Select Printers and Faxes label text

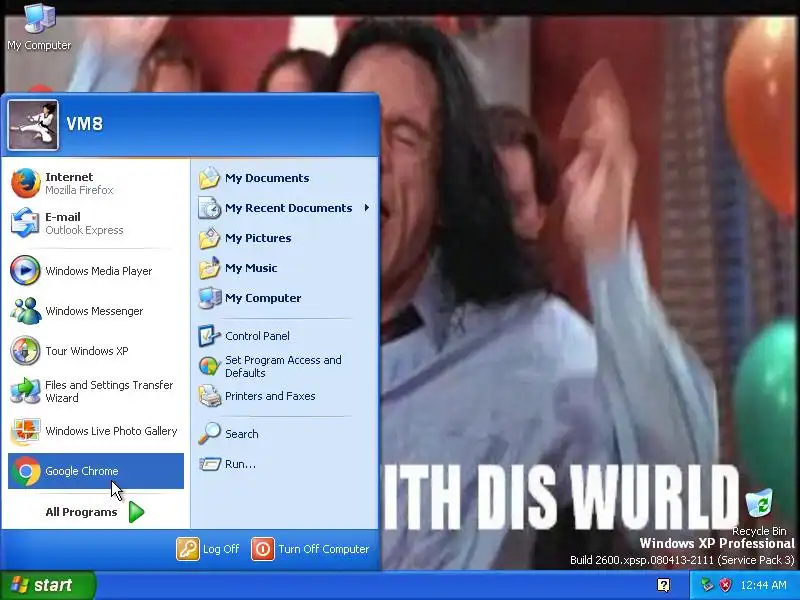point(270,396)
